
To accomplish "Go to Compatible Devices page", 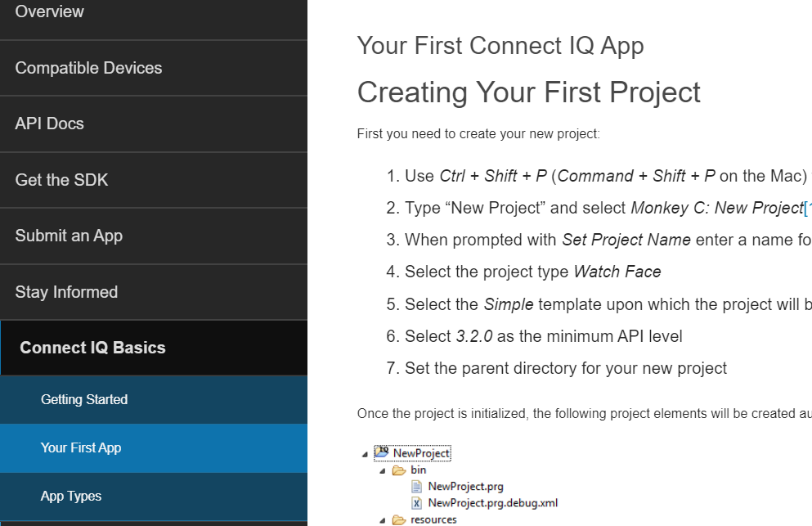I will [88, 68].
